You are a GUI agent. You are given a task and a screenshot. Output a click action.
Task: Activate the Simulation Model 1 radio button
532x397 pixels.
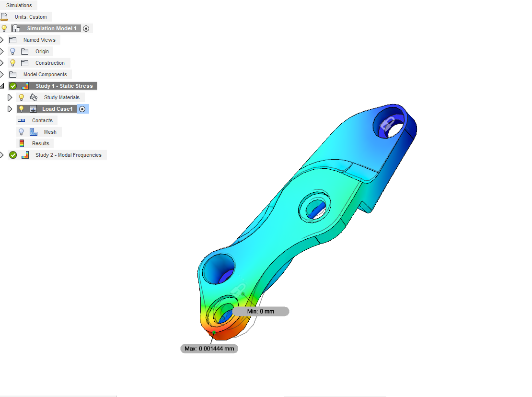tap(86, 28)
